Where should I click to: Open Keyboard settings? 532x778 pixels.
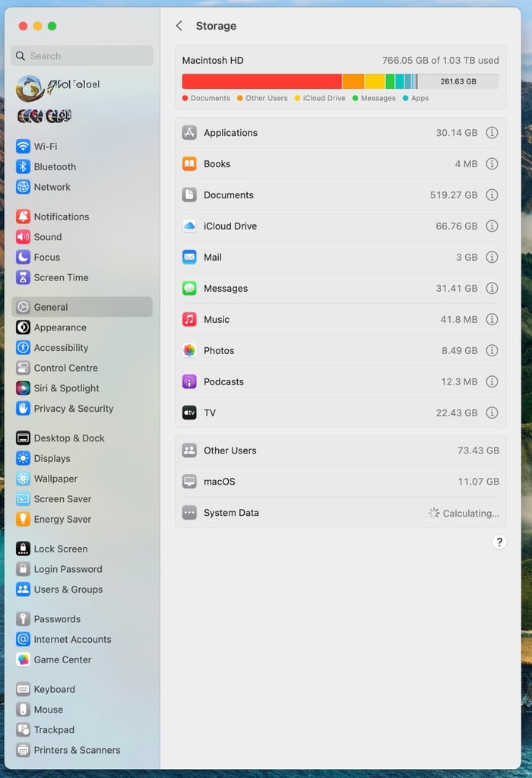coord(82,690)
